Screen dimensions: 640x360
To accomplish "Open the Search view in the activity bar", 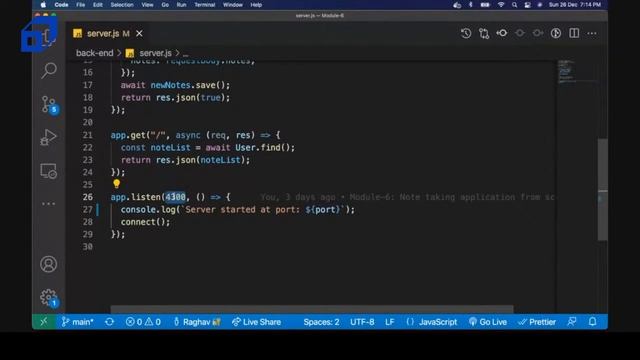I will coord(49,71).
